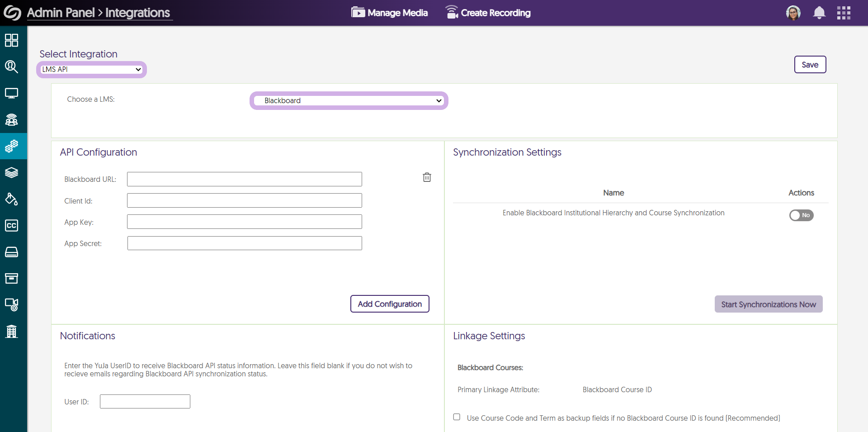The image size is (868, 432).
Task: Click the 'Blackboard Course ID' value
Action: click(617, 390)
